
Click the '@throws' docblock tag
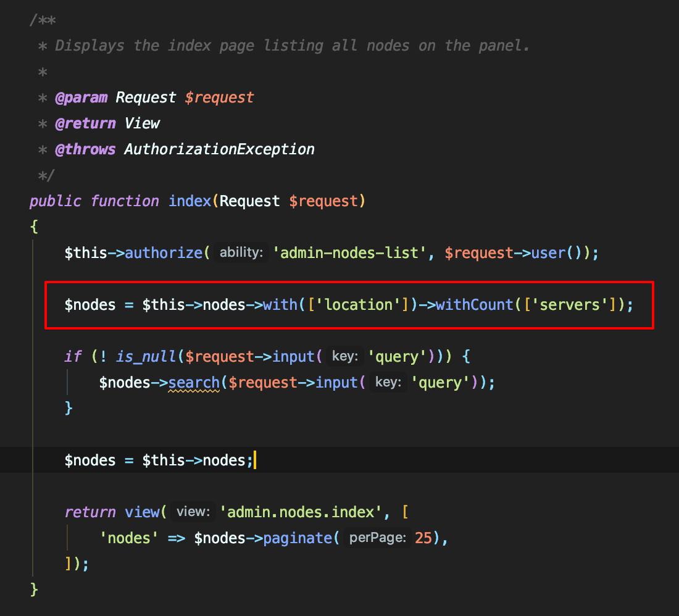pyautogui.click(x=85, y=149)
